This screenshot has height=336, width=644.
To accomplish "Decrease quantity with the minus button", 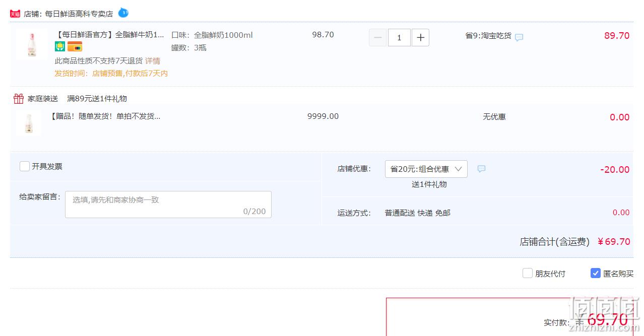I will (378, 38).
